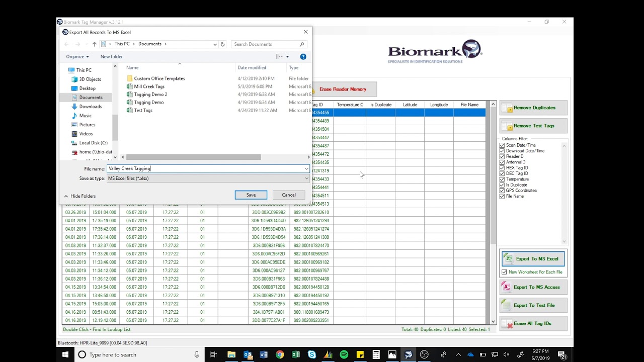Viewport: 644px width, 362px height.
Task: Open the Save as type dropdown
Action: [x=306, y=178]
